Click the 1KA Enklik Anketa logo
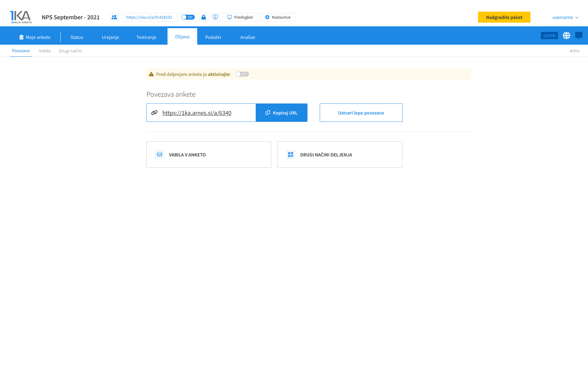Image resolution: width=588 pixels, height=386 pixels. click(20, 17)
